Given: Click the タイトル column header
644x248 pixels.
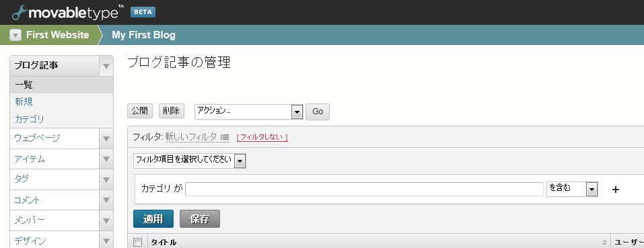Looking at the screenshot, I should (164, 243).
